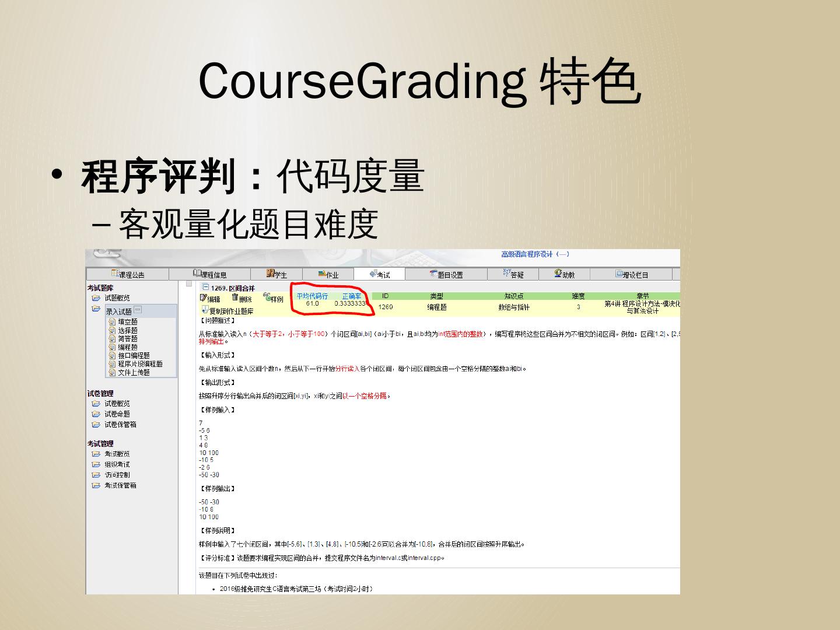Image resolution: width=840 pixels, height=630 pixels.
Task: Click the 作业 tab icon
Action: tap(322, 274)
